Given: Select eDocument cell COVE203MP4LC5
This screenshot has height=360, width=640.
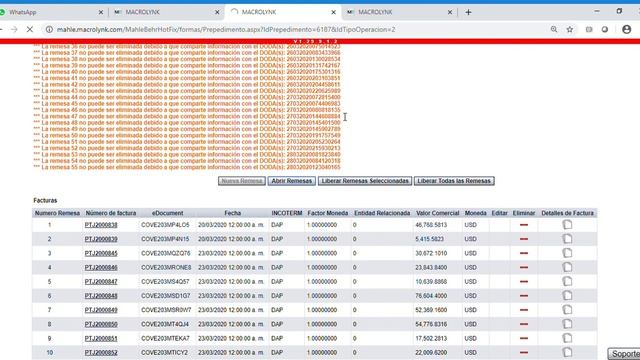Looking at the screenshot, I should coord(165,225).
